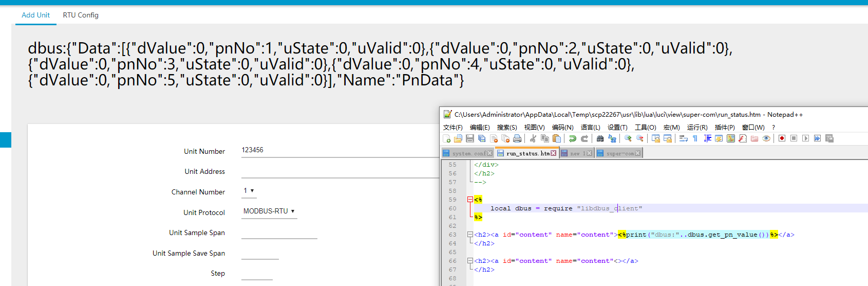
Task: Click the Save icon in Notepad++ toolbar
Action: [x=470, y=138]
